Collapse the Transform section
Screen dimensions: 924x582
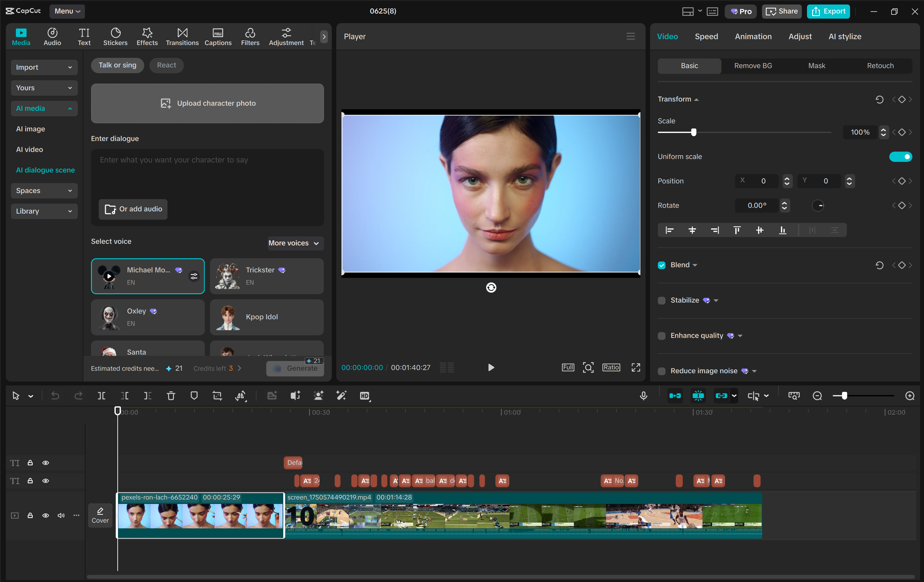(696, 99)
